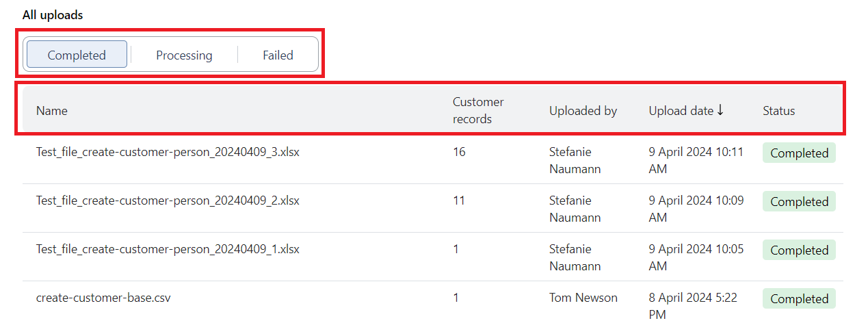Open Test_file_create-customer-person_20240409_2.xlsx
Screen dimensions: 868x323
tap(168, 201)
